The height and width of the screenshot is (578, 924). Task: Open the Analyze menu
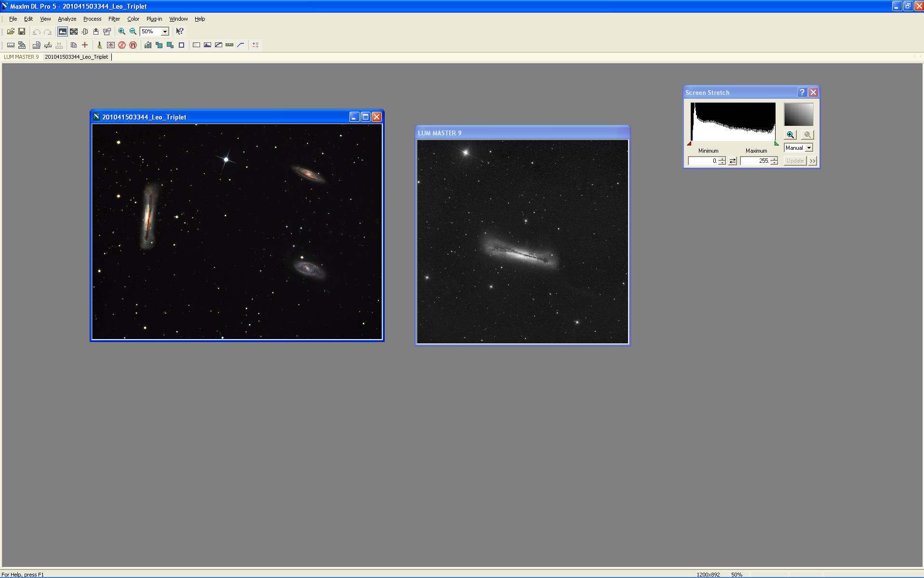tap(67, 19)
